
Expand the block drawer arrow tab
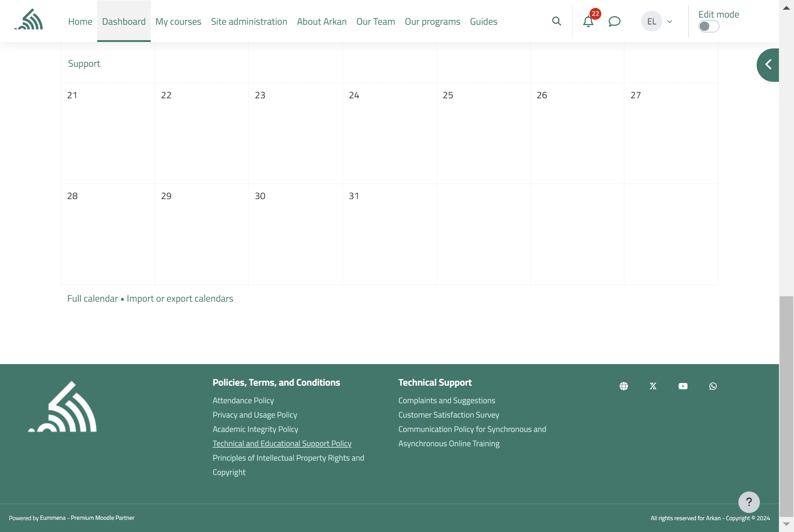[768, 65]
